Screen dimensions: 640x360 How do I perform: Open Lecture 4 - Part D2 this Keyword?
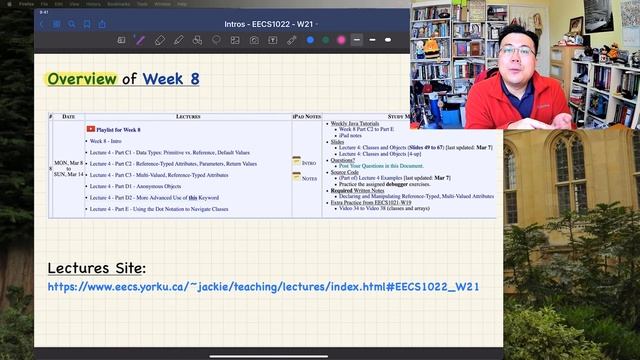click(154, 198)
